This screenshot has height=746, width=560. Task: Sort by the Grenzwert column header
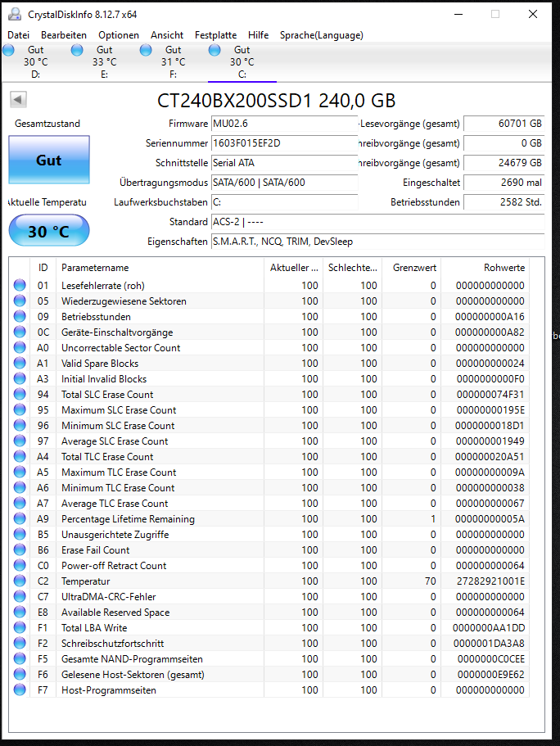click(x=412, y=268)
